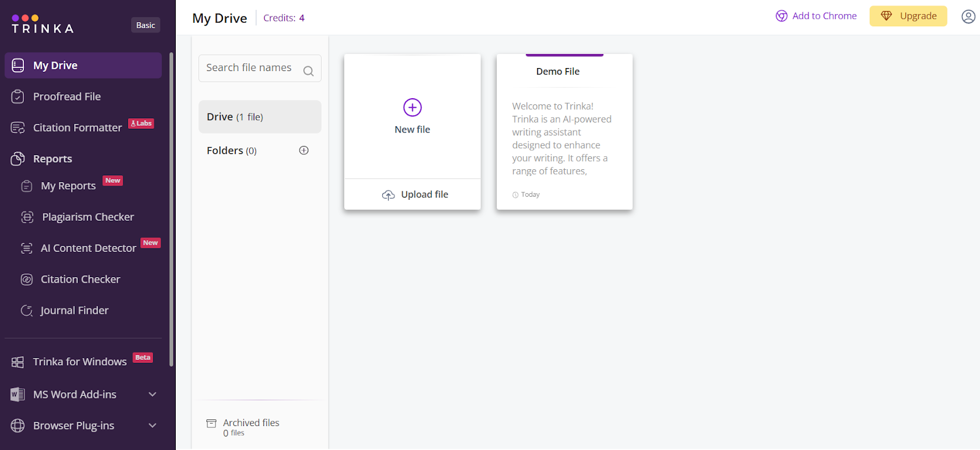Screen dimensions: 980x450
Task: Click the Browser Plug-ins label
Action: [73, 425]
